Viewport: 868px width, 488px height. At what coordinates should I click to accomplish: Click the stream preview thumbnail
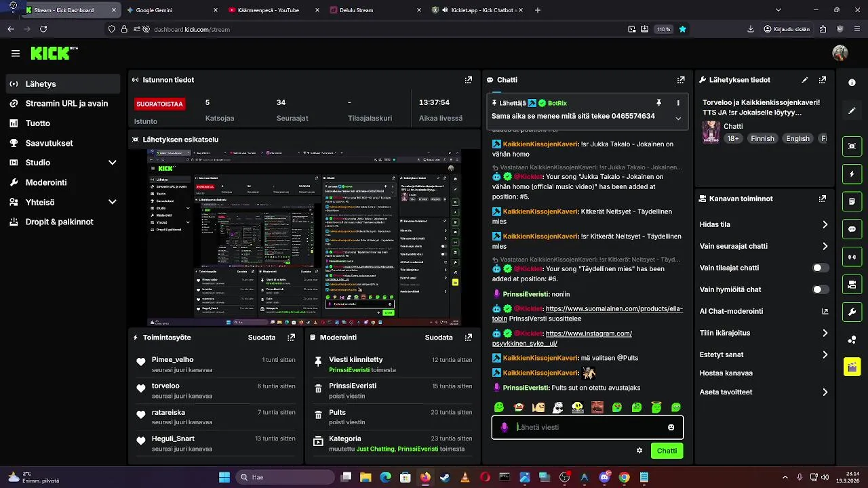[304, 238]
